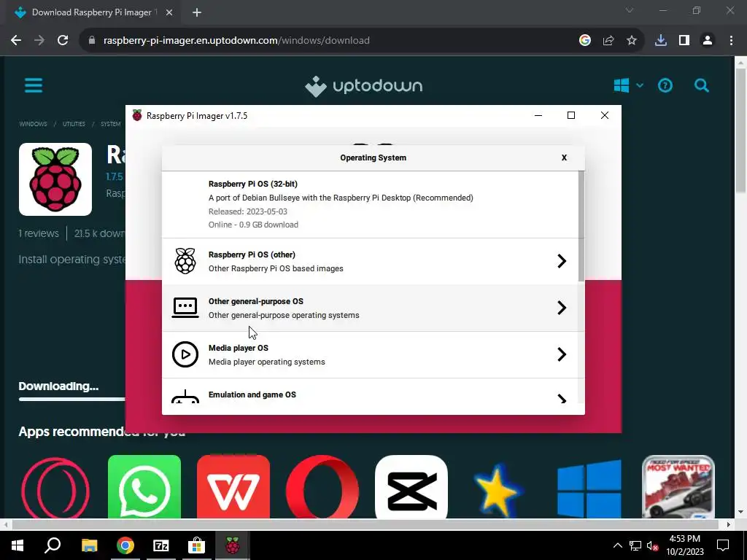The height and width of the screenshot is (560, 747).
Task: Bookmark this page with star icon
Action: coord(632,41)
